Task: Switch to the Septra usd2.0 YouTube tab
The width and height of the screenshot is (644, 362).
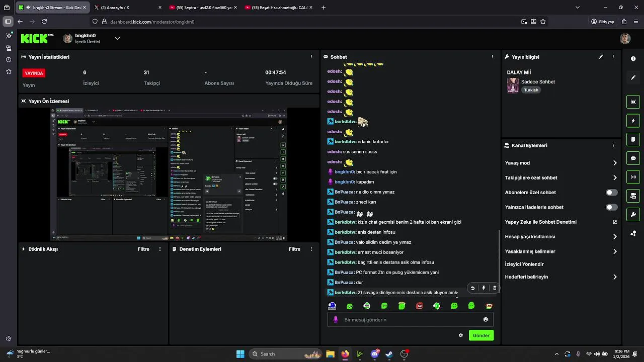Action: [x=202, y=8]
